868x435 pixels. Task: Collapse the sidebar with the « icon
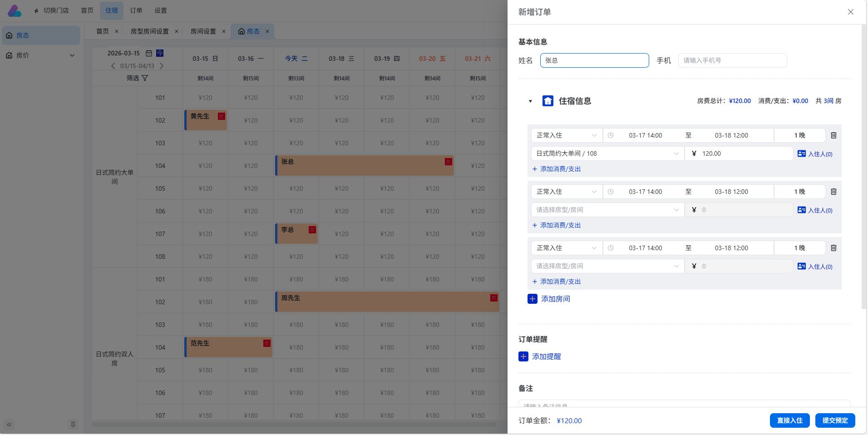point(9,425)
